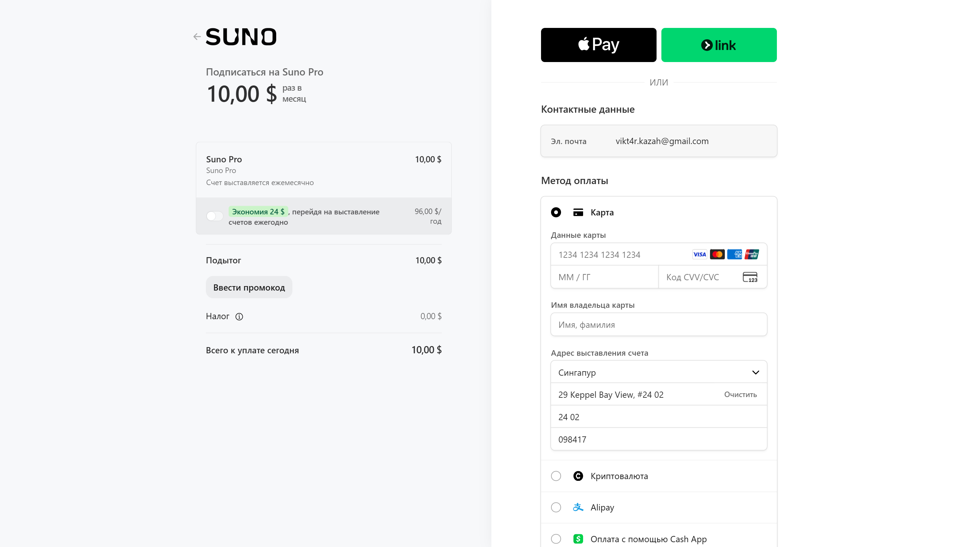
Task: Click the Visa logo
Action: [x=699, y=254]
